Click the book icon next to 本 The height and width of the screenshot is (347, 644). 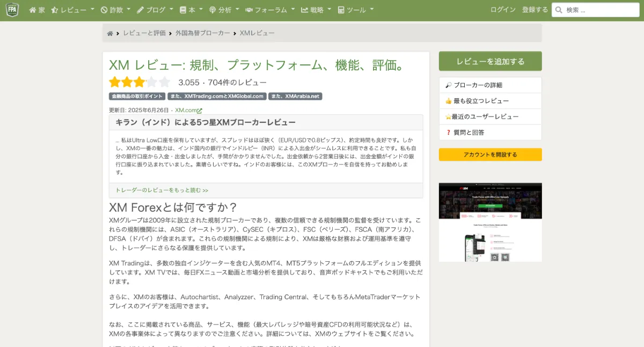tap(183, 9)
